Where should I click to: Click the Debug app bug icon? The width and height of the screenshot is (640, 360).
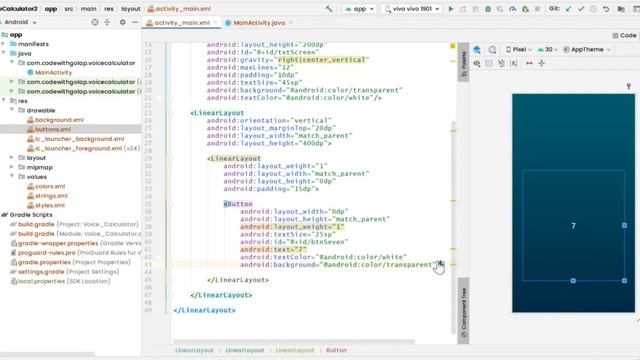pos(488,9)
